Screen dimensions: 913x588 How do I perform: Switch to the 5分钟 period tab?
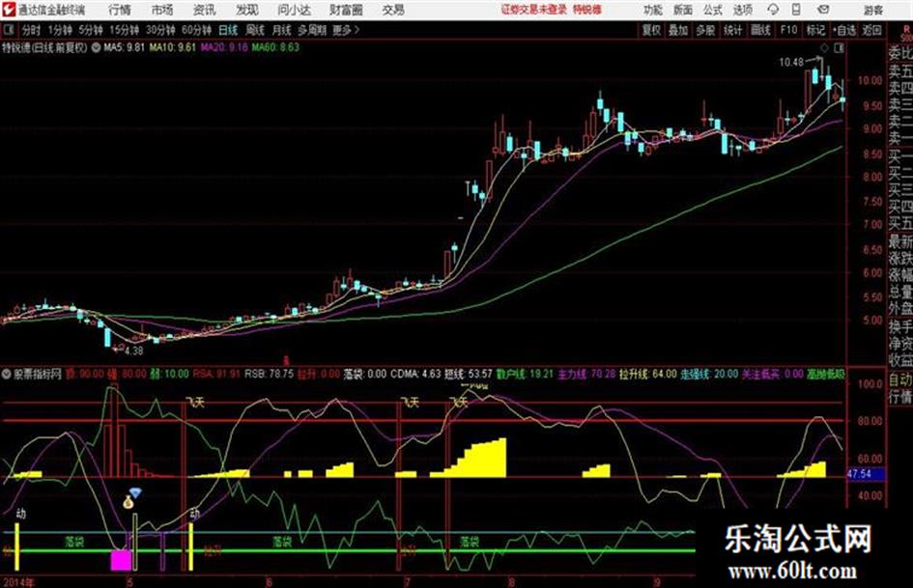(x=90, y=30)
